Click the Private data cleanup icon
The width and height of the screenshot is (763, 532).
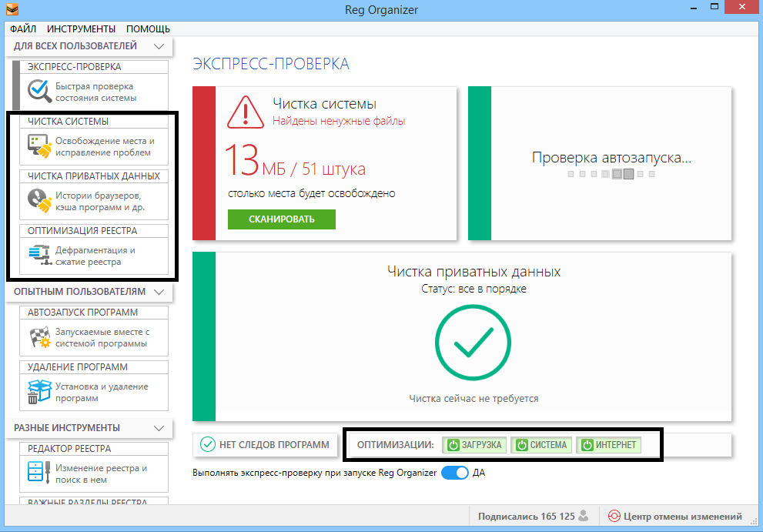pyautogui.click(x=39, y=200)
